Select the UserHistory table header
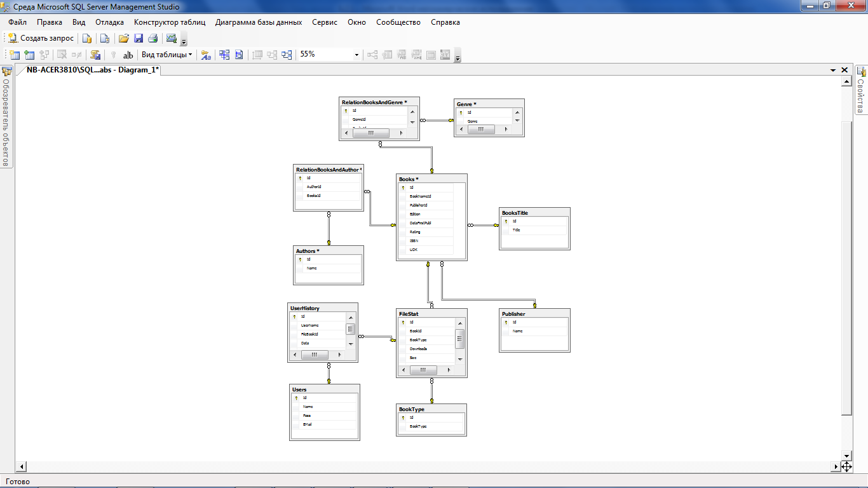Viewport: 868px width, 488px height. (x=323, y=308)
